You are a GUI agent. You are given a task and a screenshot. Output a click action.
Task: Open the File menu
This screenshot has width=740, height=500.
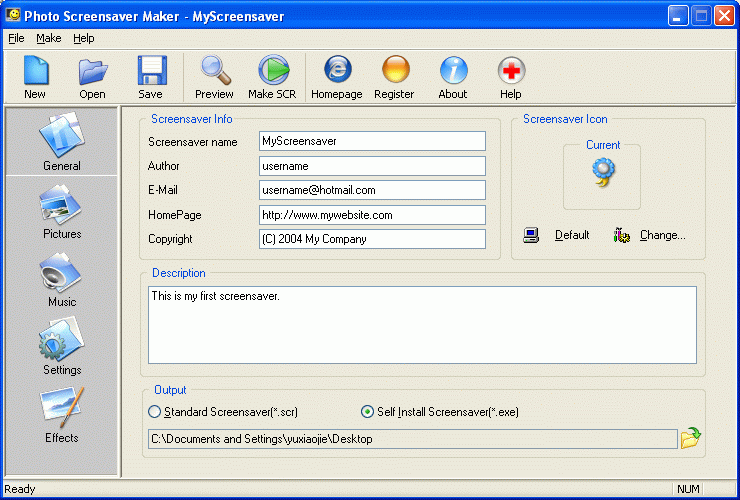pos(16,38)
